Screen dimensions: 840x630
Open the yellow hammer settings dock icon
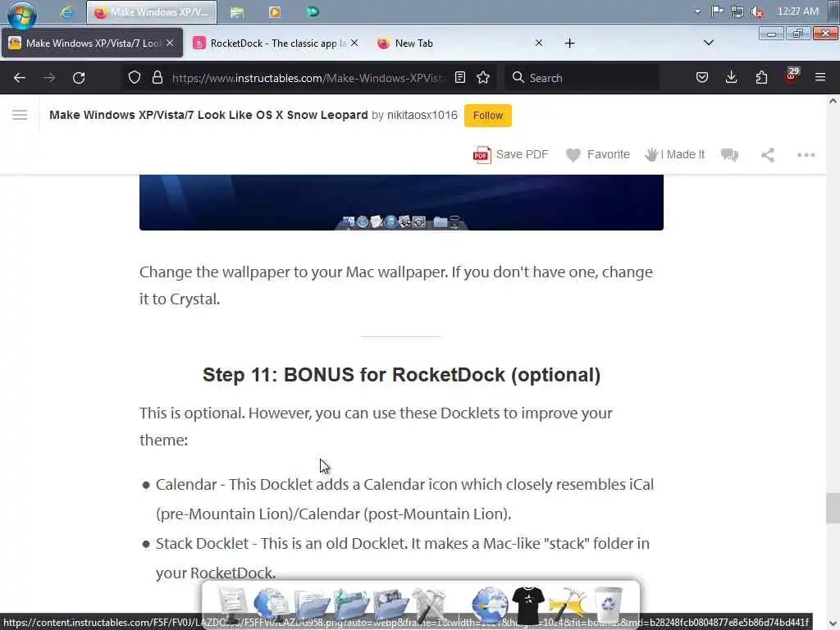click(568, 605)
